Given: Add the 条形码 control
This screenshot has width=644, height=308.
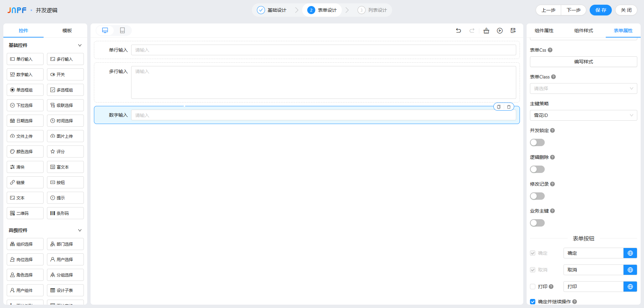Looking at the screenshot, I should coord(65,213).
